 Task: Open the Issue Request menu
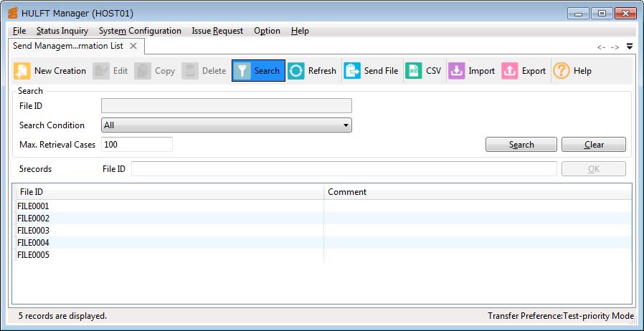(217, 31)
